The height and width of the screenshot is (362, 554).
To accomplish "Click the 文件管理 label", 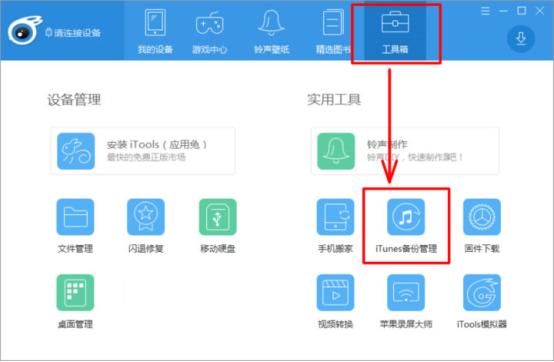I will pos(75,249).
